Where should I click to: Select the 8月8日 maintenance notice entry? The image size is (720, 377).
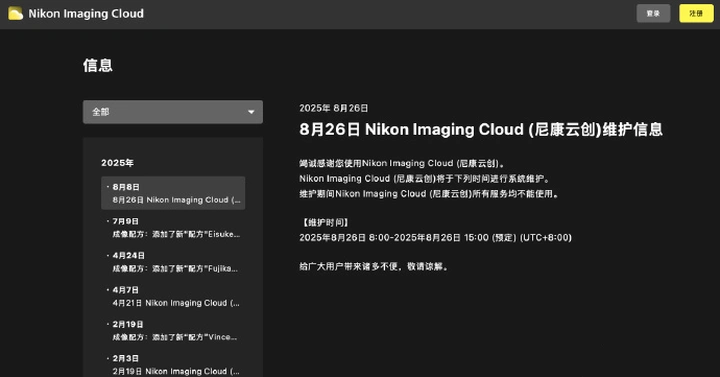coord(173,193)
